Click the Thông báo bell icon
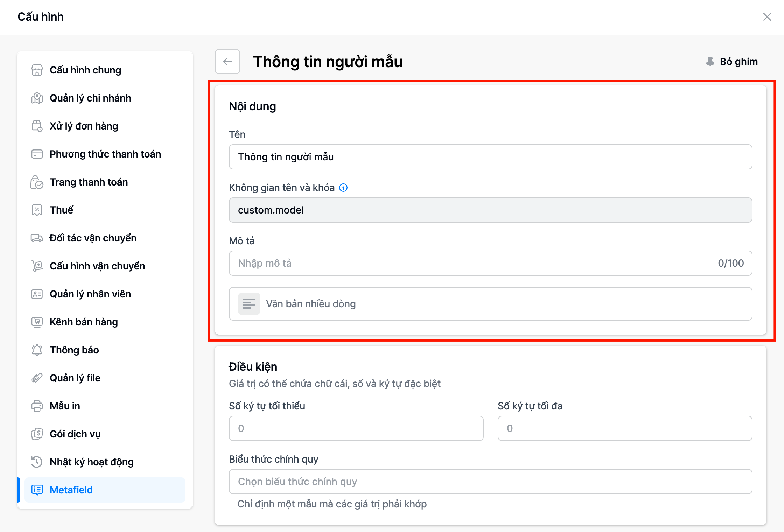The height and width of the screenshot is (532, 784). point(37,350)
